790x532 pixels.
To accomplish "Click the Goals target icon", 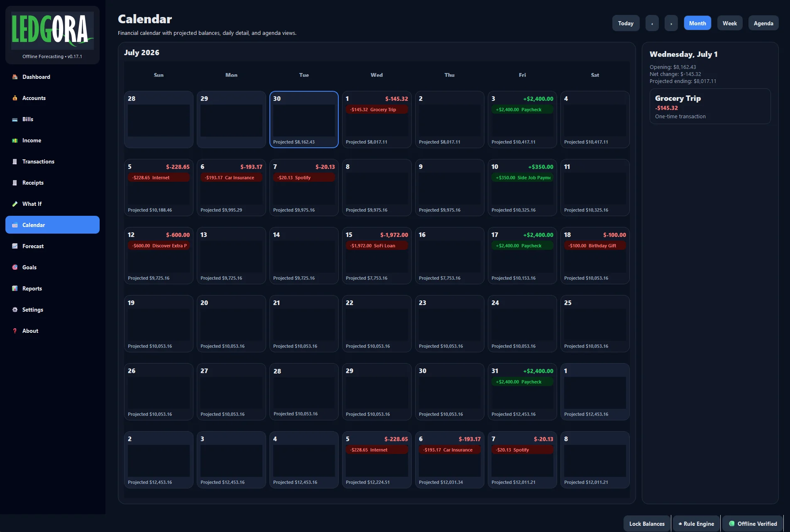I will click(x=15, y=267).
